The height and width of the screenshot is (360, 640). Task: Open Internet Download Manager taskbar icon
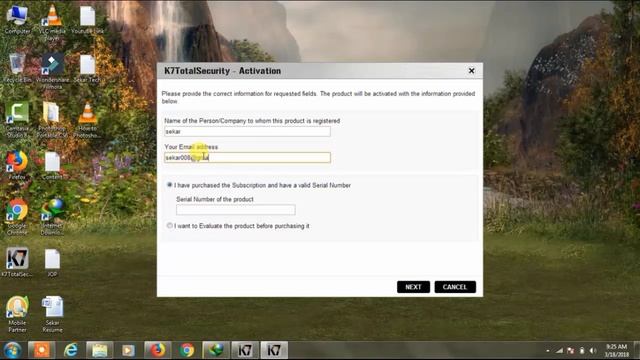[x=216, y=350]
